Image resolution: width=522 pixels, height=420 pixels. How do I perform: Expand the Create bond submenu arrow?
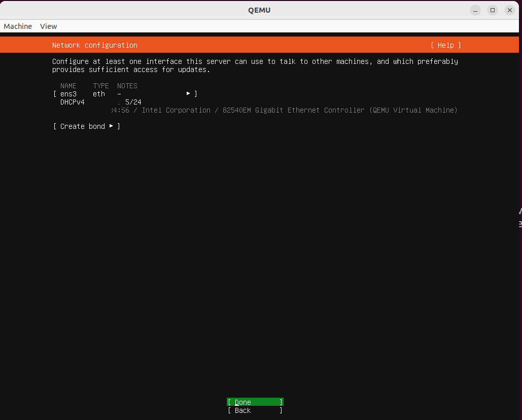111,126
